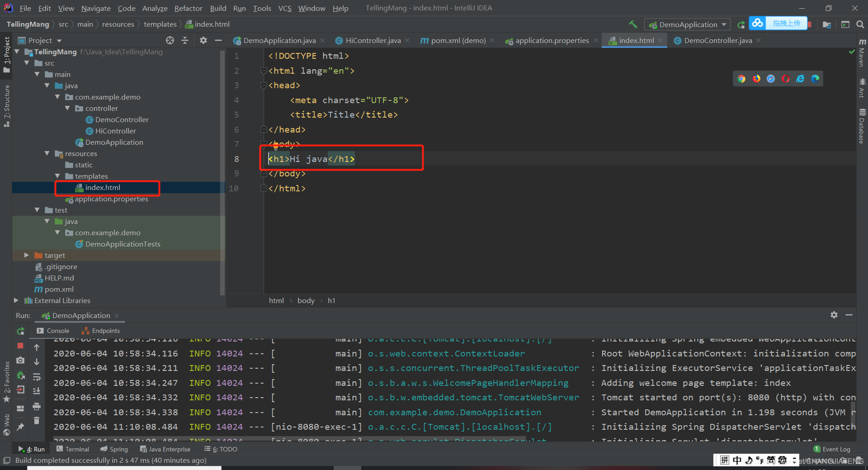Click the Dump Threads camera icon
The image size is (868, 470).
coord(20,361)
